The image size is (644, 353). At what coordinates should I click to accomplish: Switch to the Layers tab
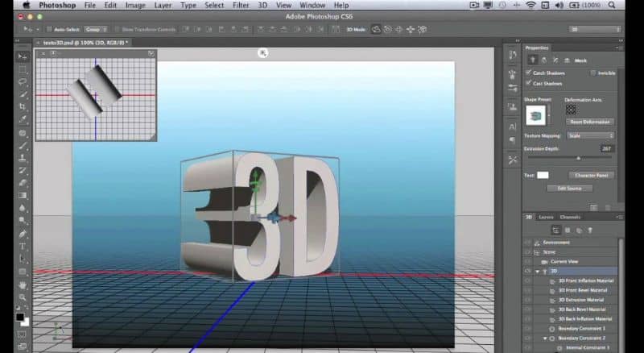tap(546, 217)
